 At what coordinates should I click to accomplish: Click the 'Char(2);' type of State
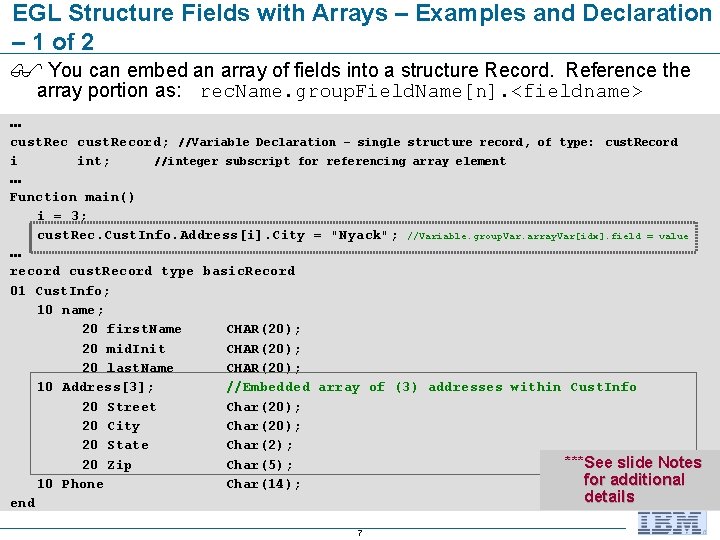259,445
